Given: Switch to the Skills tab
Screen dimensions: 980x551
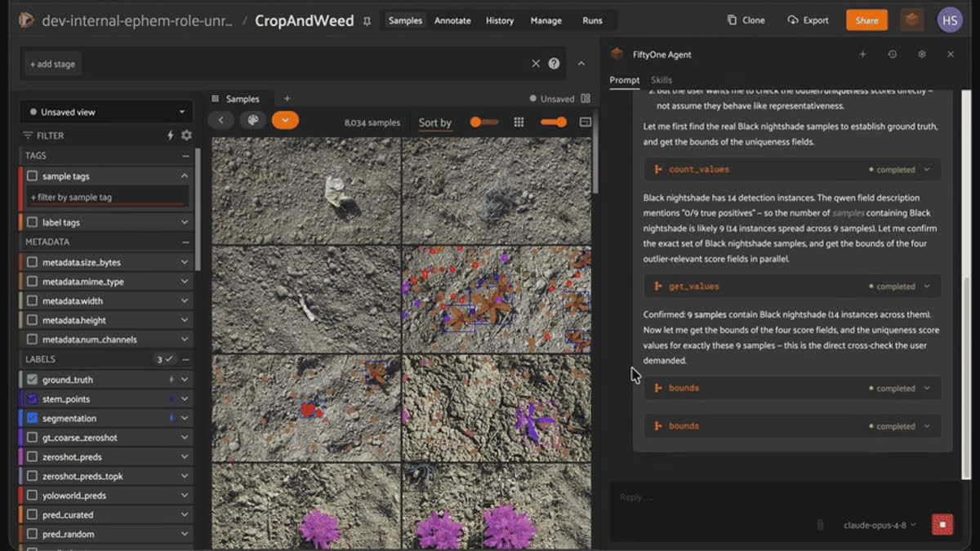Looking at the screenshot, I should [x=661, y=80].
